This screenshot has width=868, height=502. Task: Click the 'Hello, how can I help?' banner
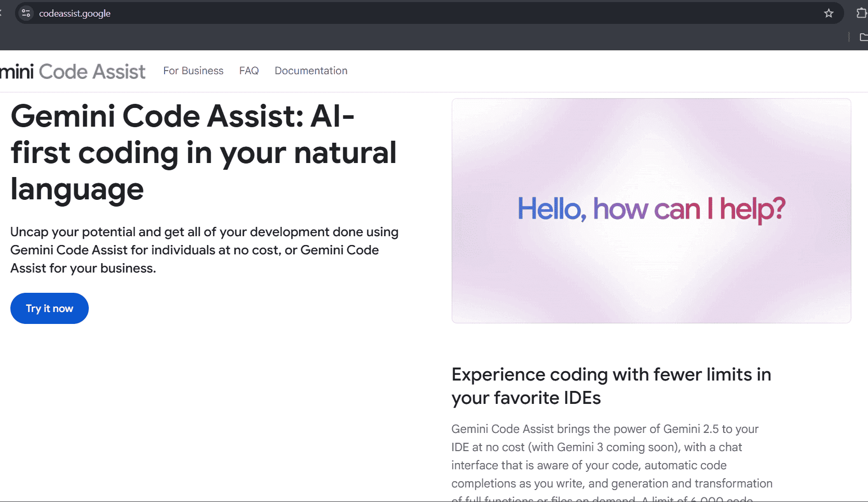pos(651,210)
